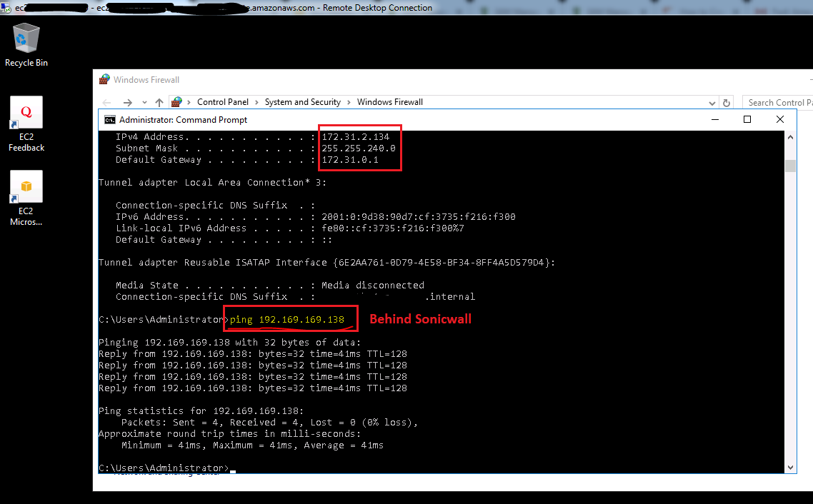813x504 pixels.
Task: Click the forward arrow in Control Panel
Action: [127, 103]
